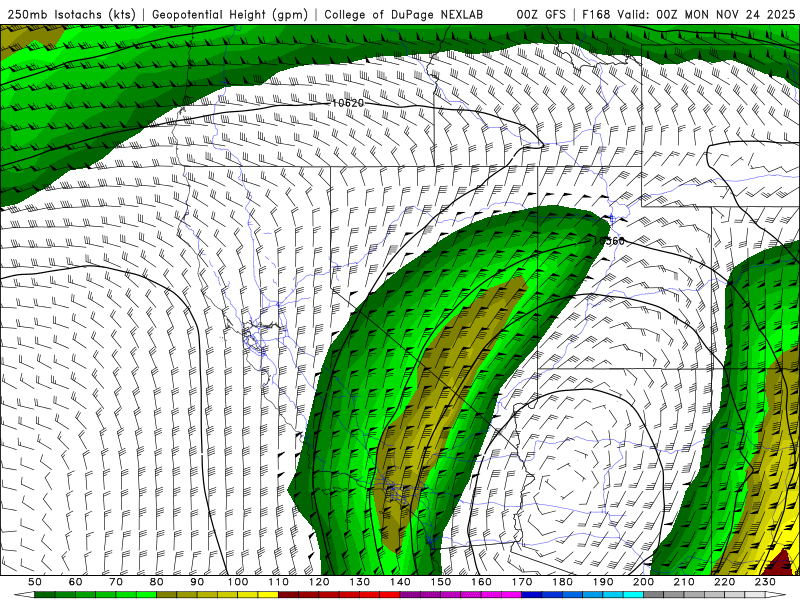Click the 100 knot scale label

point(238,582)
